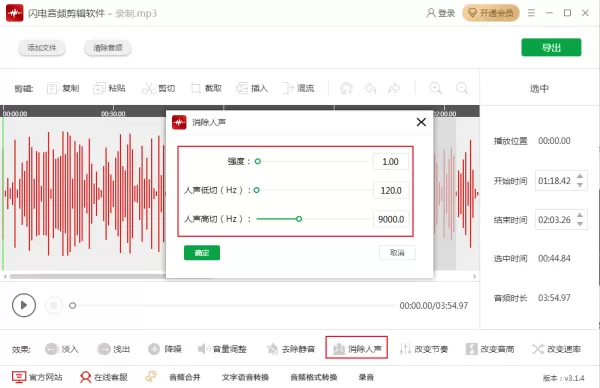This screenshot has height=388, width=600.
Task: Open the 官方网站 official website link
Action: 37,377
